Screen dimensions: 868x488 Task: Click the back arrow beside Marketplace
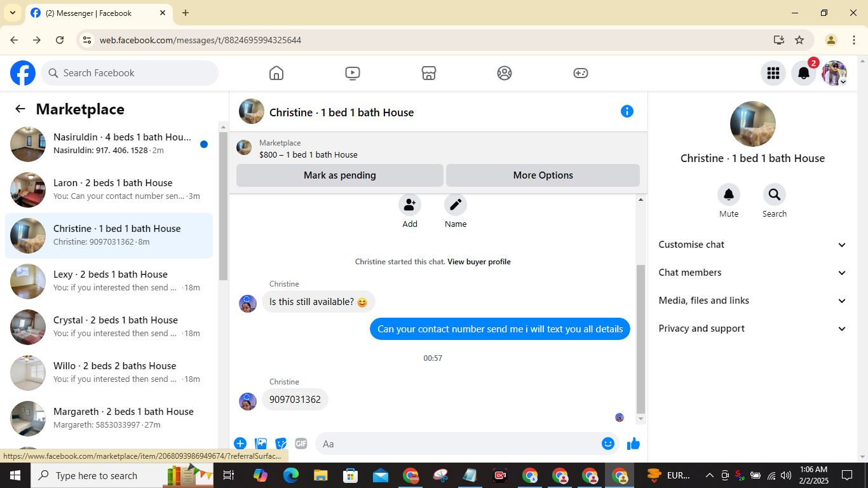(x=20, y=109)
